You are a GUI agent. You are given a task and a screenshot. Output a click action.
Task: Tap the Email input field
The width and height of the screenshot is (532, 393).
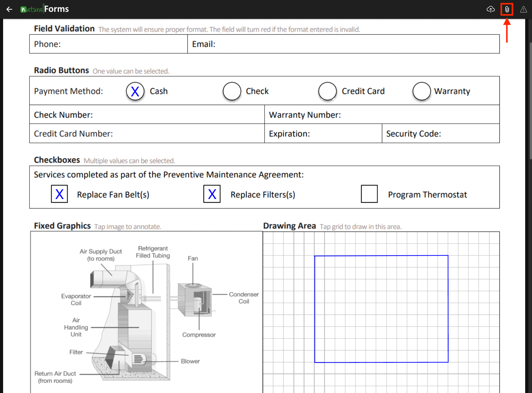pyautogui.click(x=343, y=44)
